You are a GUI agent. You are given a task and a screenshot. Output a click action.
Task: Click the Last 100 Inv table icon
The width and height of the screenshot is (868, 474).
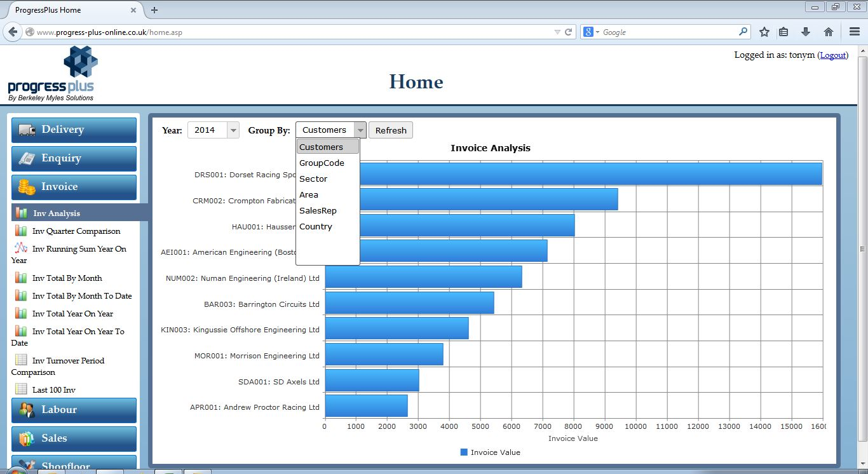21,389
